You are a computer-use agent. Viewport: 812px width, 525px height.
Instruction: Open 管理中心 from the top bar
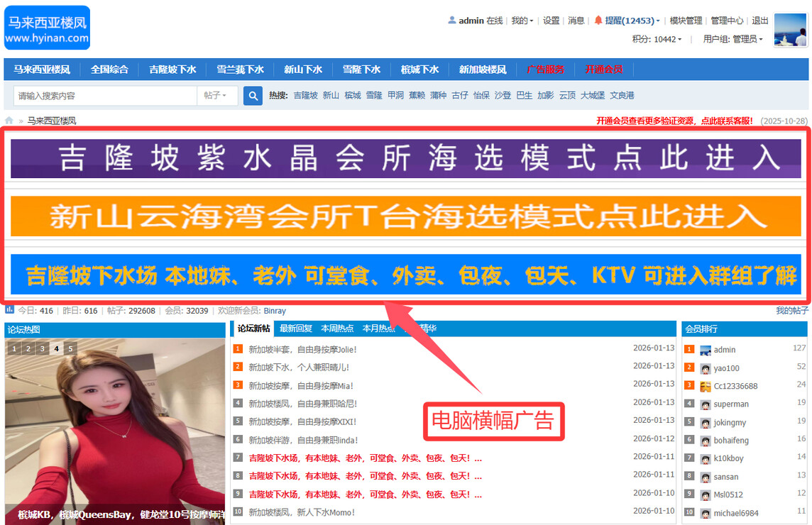point(727,21)
